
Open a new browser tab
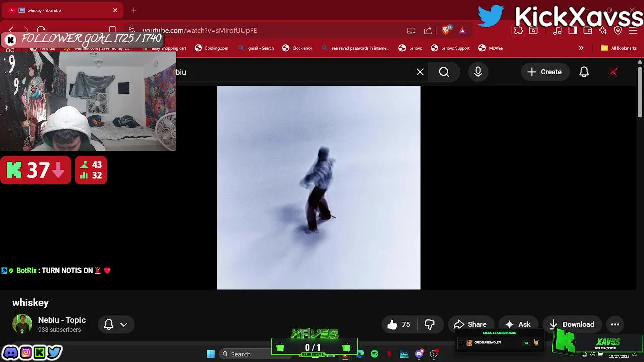click(134, 10)
